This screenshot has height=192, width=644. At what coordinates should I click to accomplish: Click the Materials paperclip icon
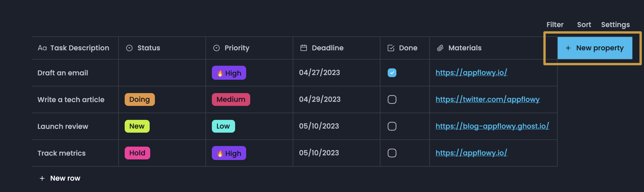pyautogui.click(x=440, y=48)
